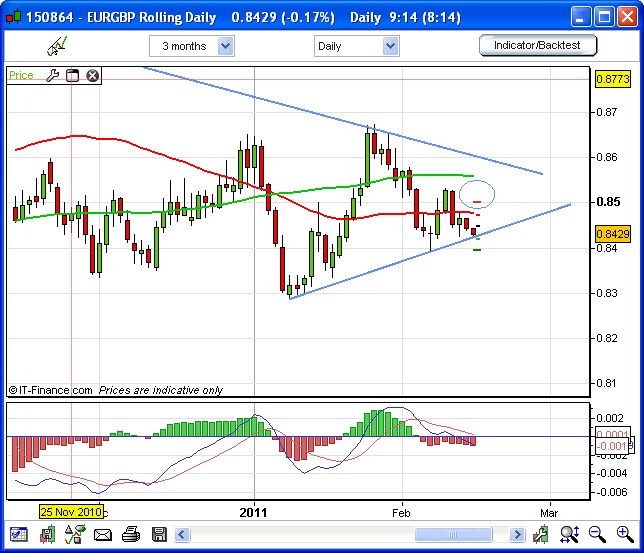
Task: Open the Daily timeframe dropdown
Action: point(356,46)
